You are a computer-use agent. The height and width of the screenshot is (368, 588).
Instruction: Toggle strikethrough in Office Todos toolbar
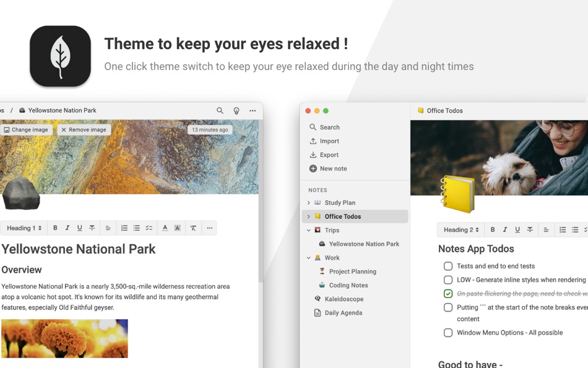[529, 230]
